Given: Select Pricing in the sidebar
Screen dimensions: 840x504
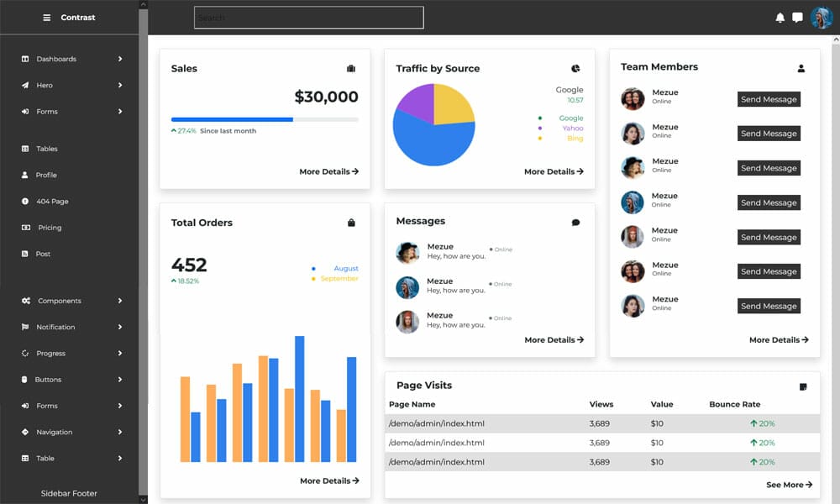Looking at the screenshot, I should [x=50, y=228].
